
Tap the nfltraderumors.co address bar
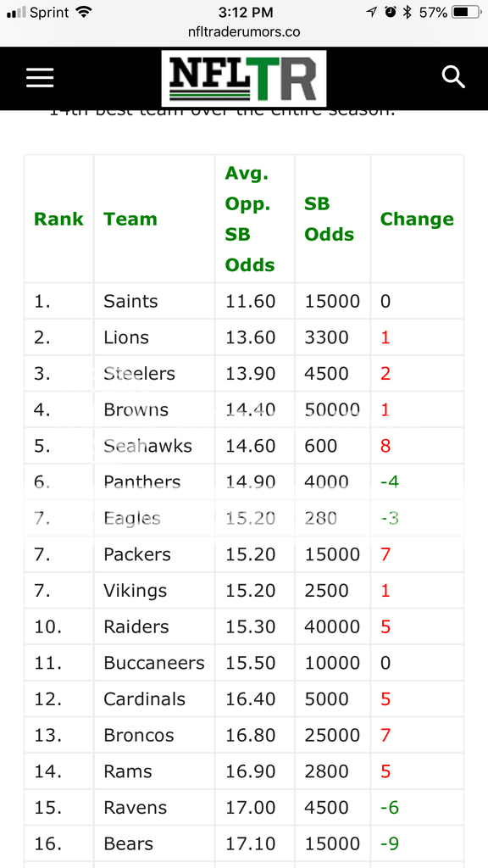[244, 32]
